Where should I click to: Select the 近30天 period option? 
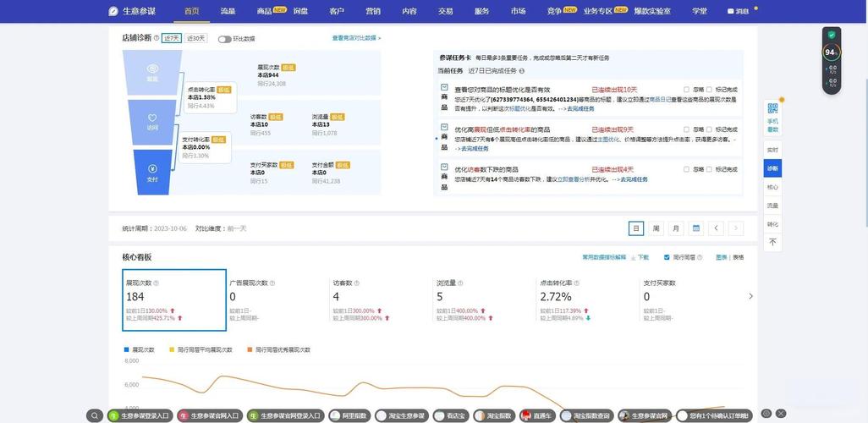(x=196, y=38)
